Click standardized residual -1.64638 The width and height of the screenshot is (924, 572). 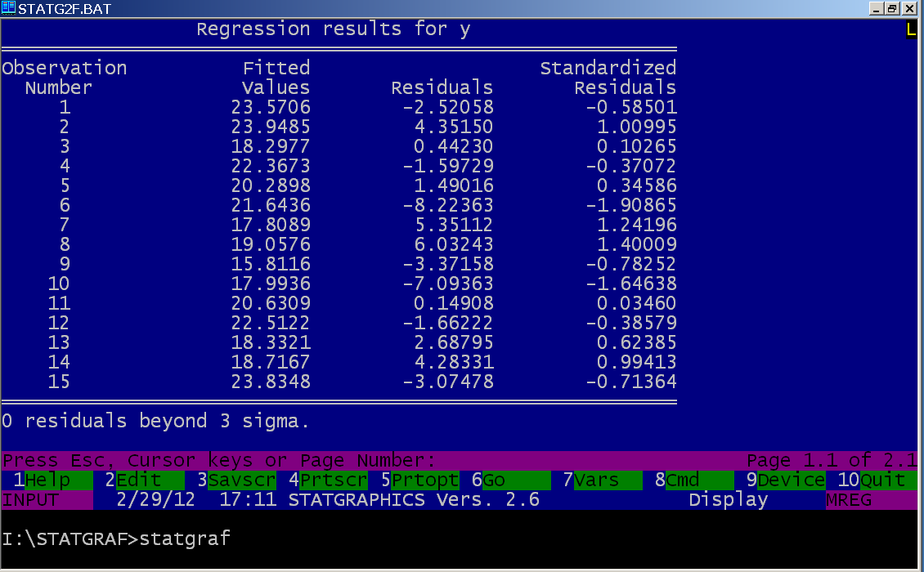tap(631, 284)
